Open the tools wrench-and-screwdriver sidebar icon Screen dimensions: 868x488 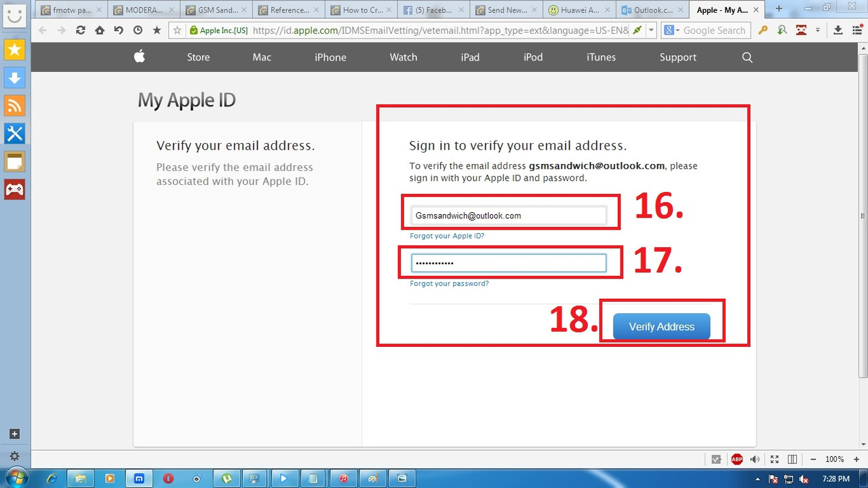[15, 133]
